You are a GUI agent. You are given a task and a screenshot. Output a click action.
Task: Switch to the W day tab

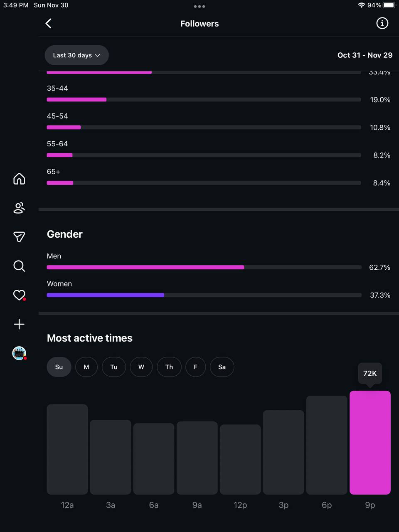[x=141, y=367]
